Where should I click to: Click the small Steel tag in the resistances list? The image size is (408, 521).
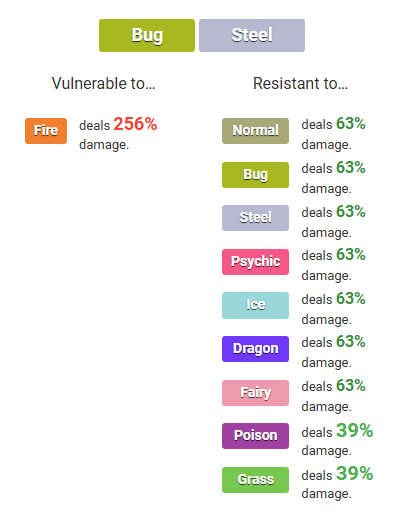[x=255, y=218]
